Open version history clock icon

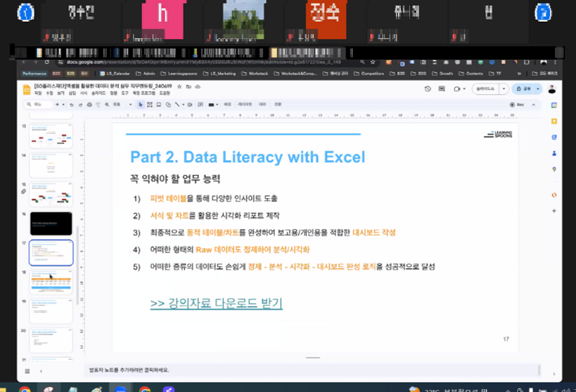(x=428, y=88)
